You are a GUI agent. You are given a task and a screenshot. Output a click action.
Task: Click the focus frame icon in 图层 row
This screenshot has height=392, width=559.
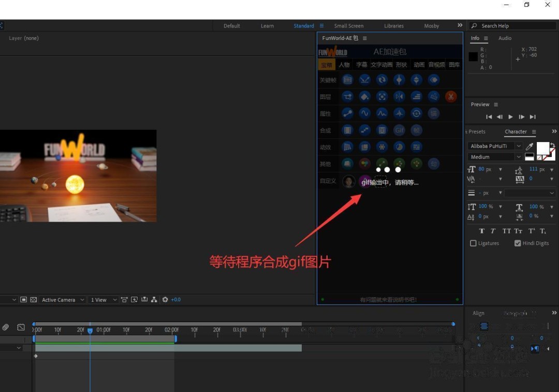[x=381, y=97]
